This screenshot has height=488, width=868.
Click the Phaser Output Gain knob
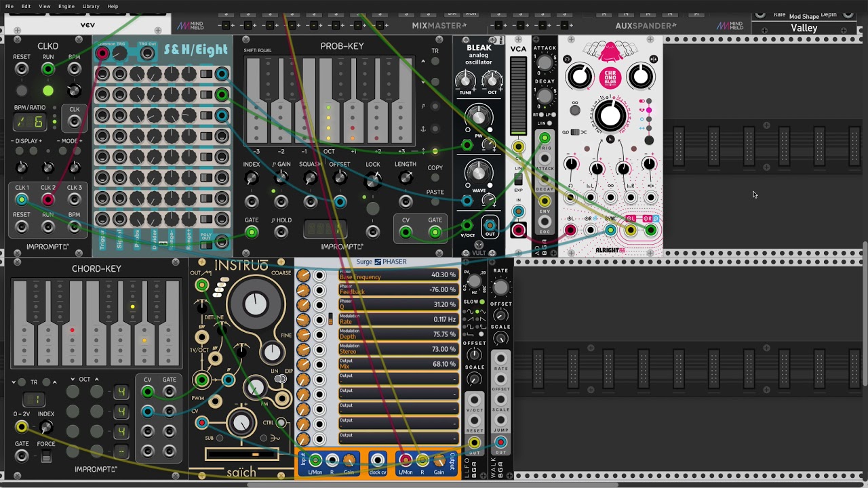[x=439, y=461]
